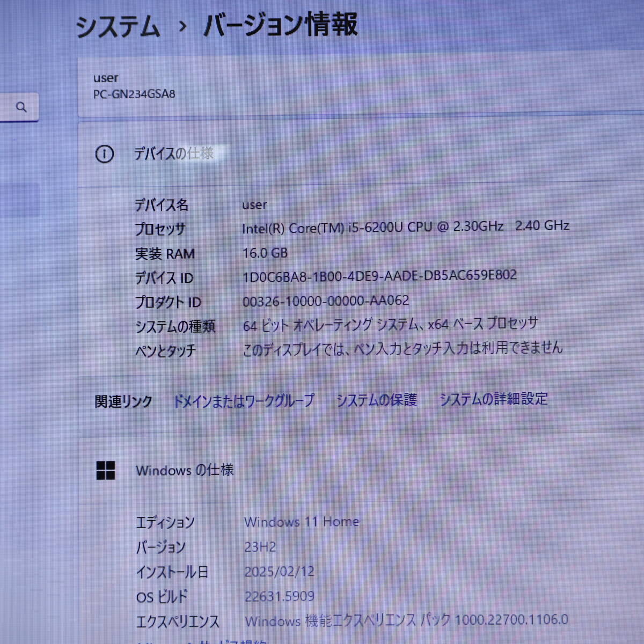Click the Windows logo icon

click(106, 470)
